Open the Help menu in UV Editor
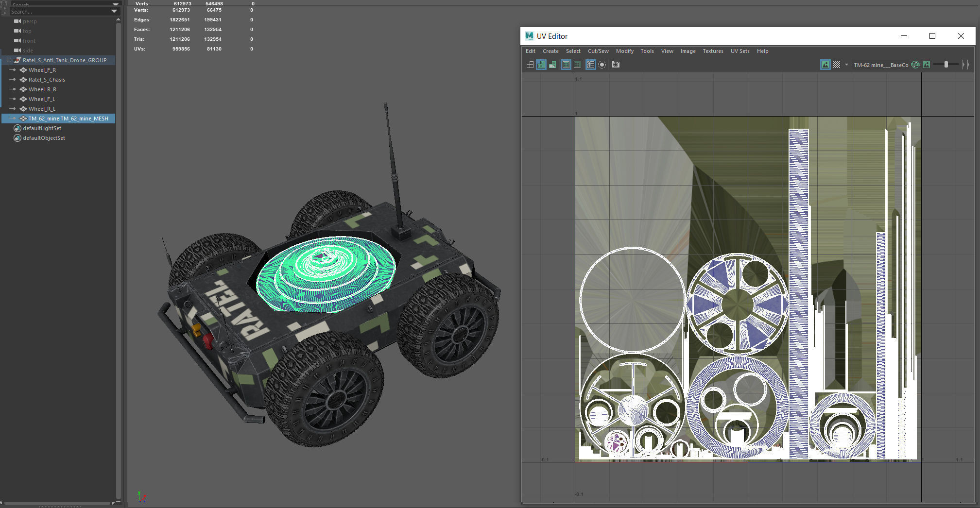This screenshot has width=980, height=508. pos(762,51)
